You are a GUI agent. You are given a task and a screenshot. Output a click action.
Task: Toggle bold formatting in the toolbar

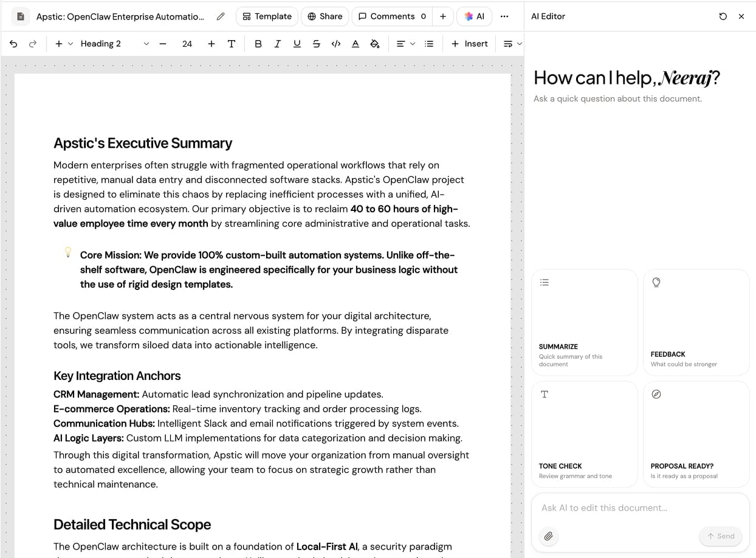(258, 43)
